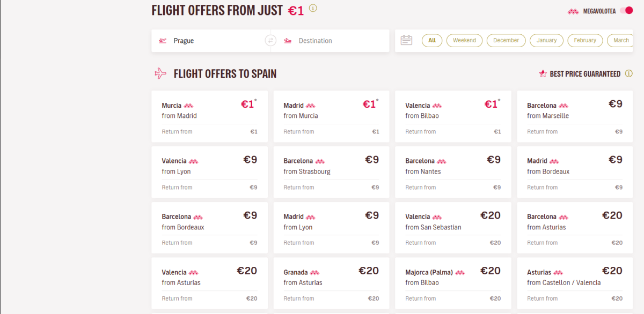Image resolution: width=644 pixels, height=314 pixels.
Task: Click the Megavolotea logo icon near the toggle
Action: 573,11
